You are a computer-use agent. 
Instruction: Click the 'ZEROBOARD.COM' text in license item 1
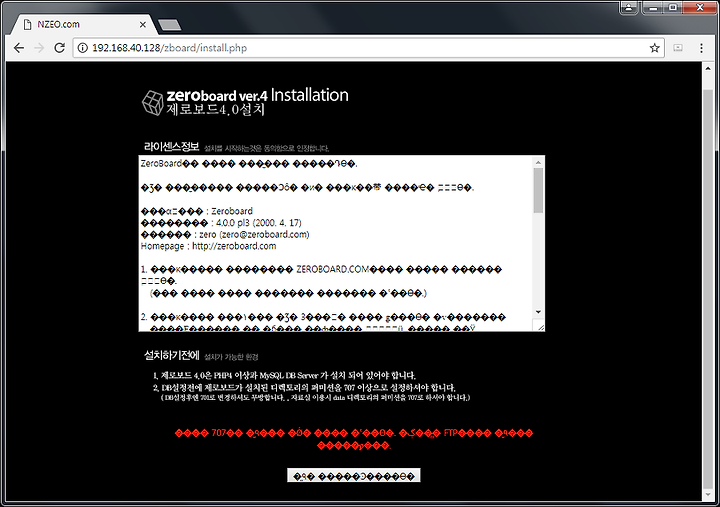[332, 269]
